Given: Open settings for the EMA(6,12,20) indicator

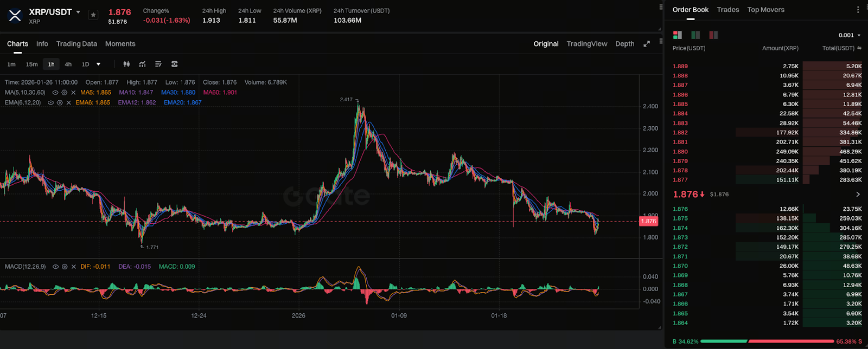Looking at the screenshot, I should [x=59, y=102].
